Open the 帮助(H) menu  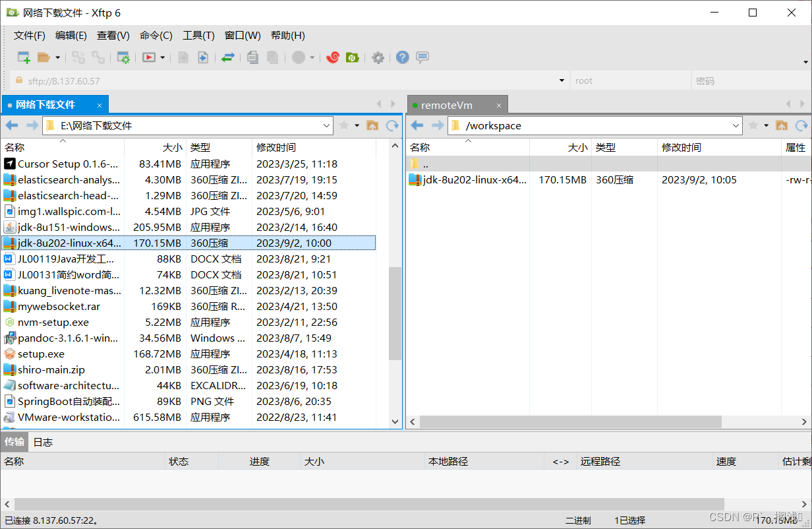tap(288, 36)
